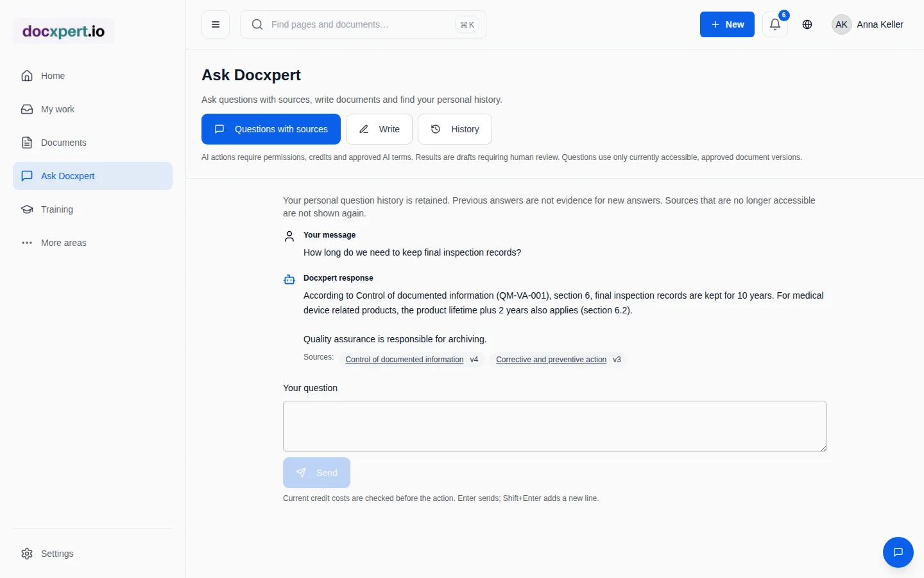924x578 pixels.
Task: Focus the Find pages and documents search
Action: click(x=363, y=24)
